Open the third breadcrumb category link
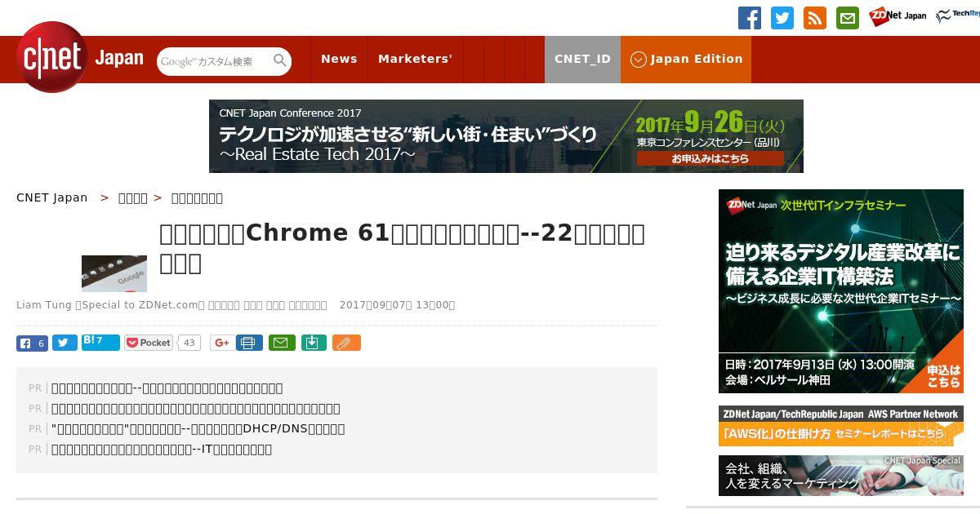Viewport: 980px width, 514px height. click(197, 197)
